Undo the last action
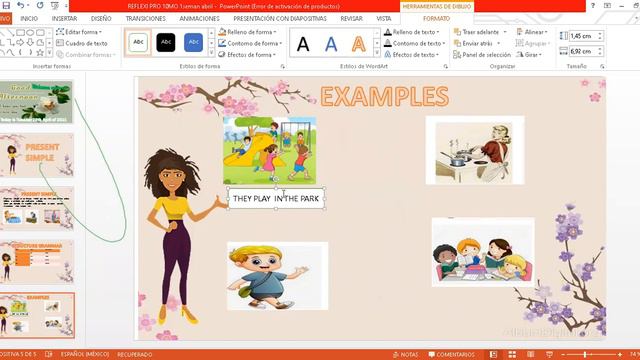This screenshot has width=640, height=360. click(x=20, y=6)
